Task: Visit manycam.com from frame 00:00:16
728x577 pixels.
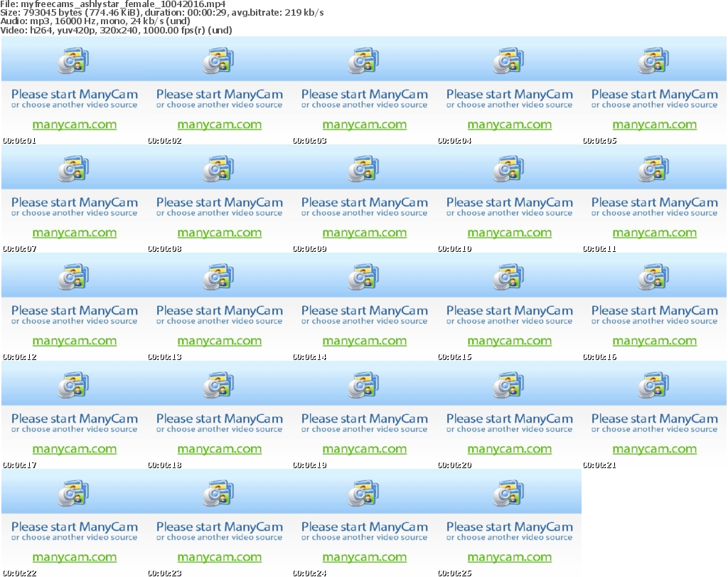Action: (655, 342)
